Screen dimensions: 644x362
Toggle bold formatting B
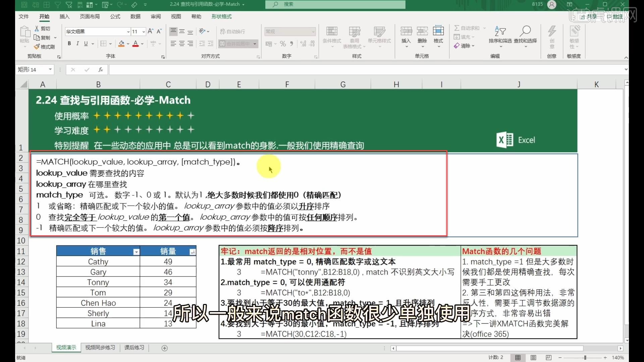[x=69, y=44]
